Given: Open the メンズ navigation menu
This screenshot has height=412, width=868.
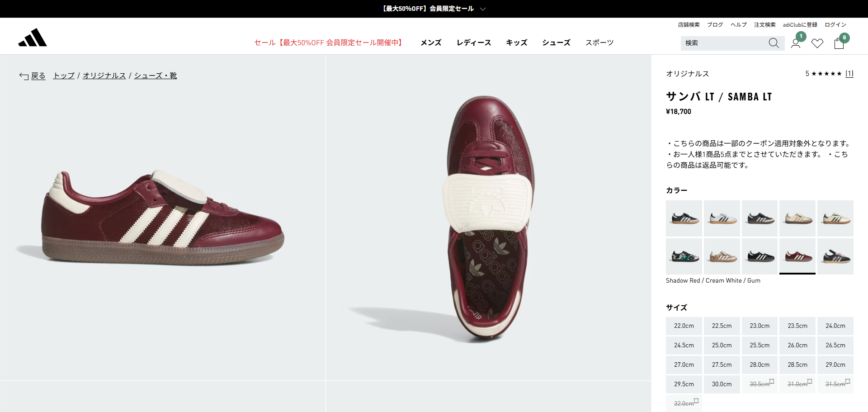Looking at the screenshot, I should pyautogui.click(x=431, y=43).
